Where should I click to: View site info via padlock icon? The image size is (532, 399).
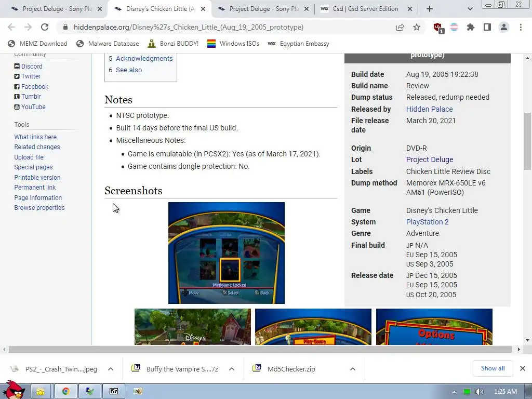(x=65, y=27)
